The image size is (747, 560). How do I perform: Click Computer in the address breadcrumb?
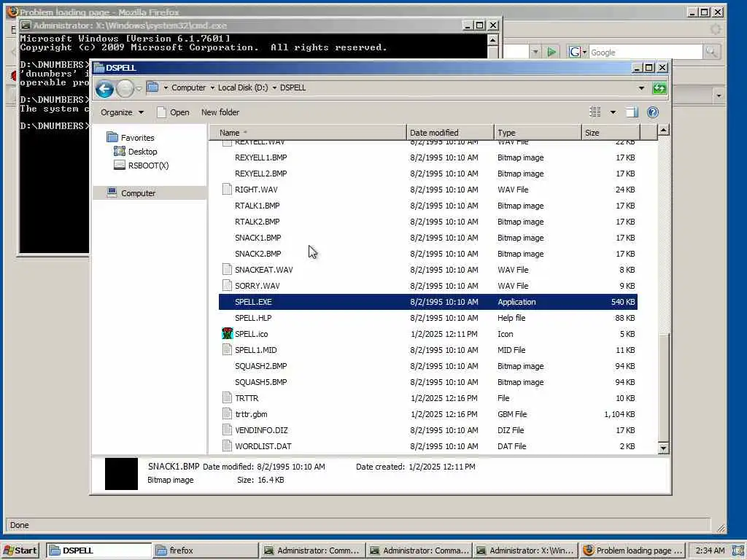tap(189, 87)
